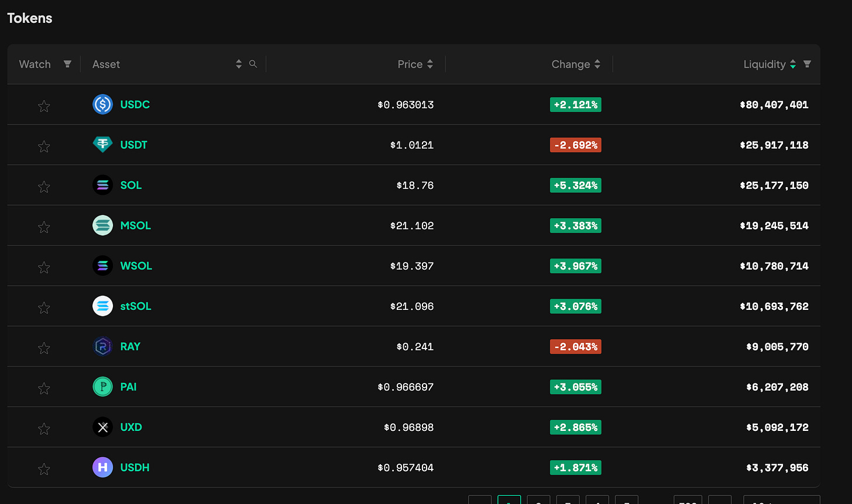Star USDH in the watch column
Screen dimensions: 852x504
[44, 469]
